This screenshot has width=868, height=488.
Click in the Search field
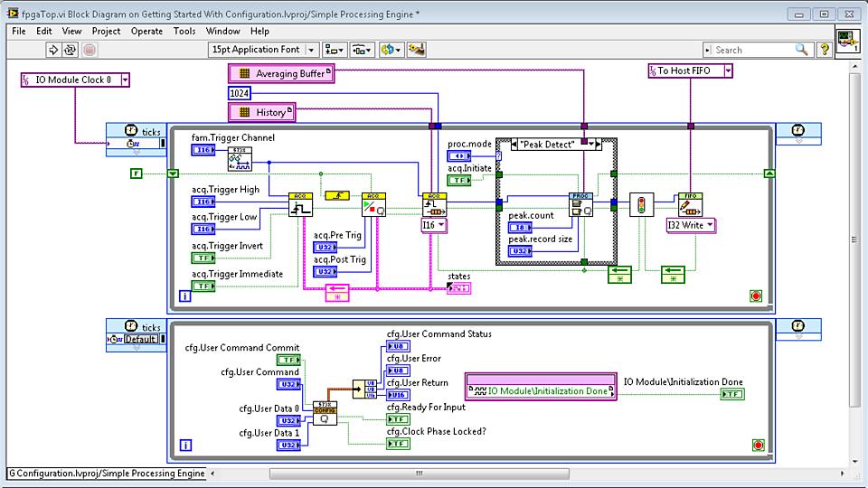click(753, 50)
